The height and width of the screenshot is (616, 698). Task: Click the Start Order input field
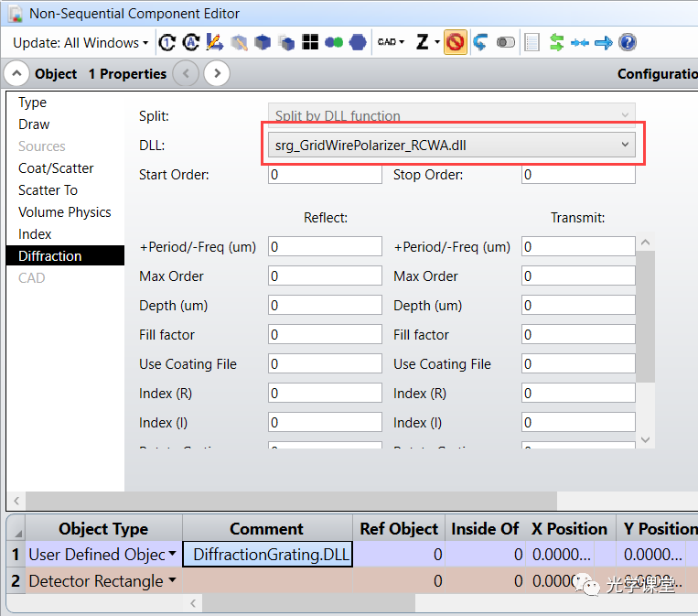tap(325, 174)
